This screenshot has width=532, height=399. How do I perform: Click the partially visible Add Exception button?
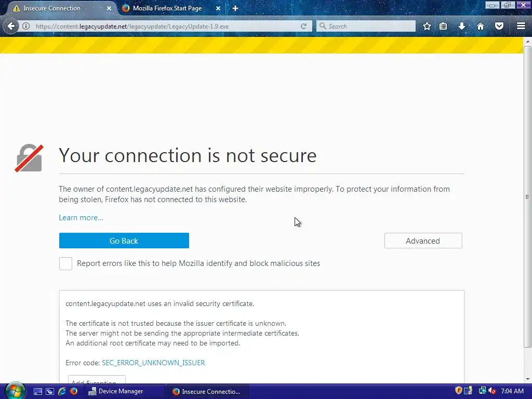97,380
